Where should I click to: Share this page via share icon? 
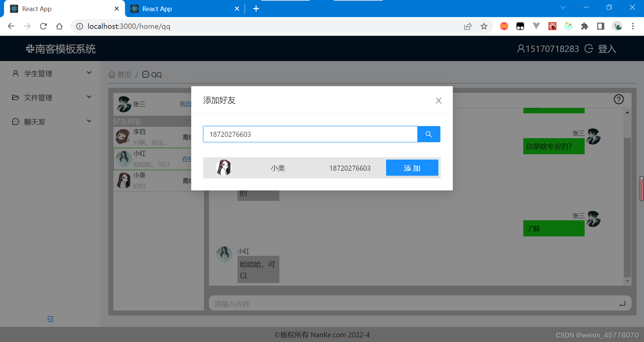coord(468,26)
